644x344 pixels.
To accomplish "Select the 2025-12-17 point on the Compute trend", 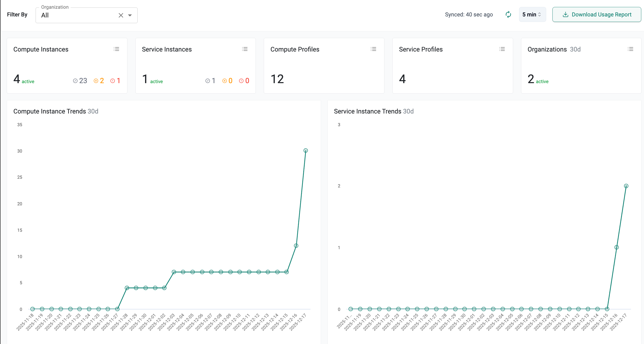I will coord(306,151).
